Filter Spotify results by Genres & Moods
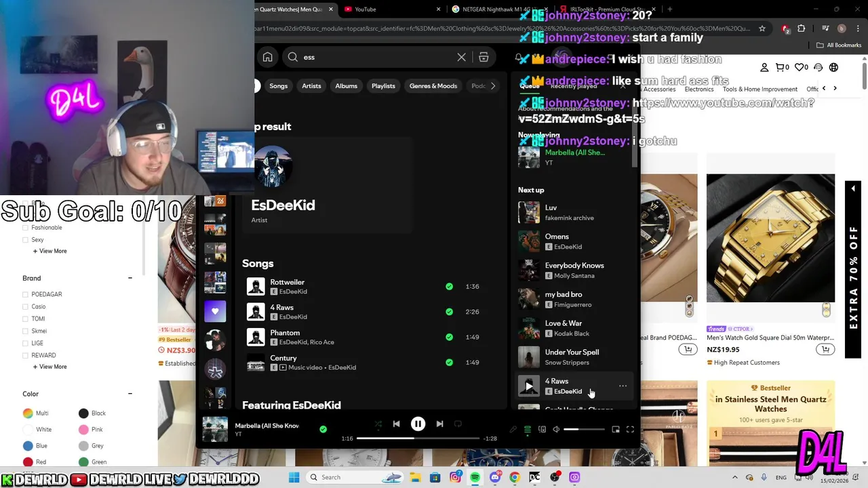The width and height of the screenshot is (868, 488). pyautogui.click(x=433, y=86)
